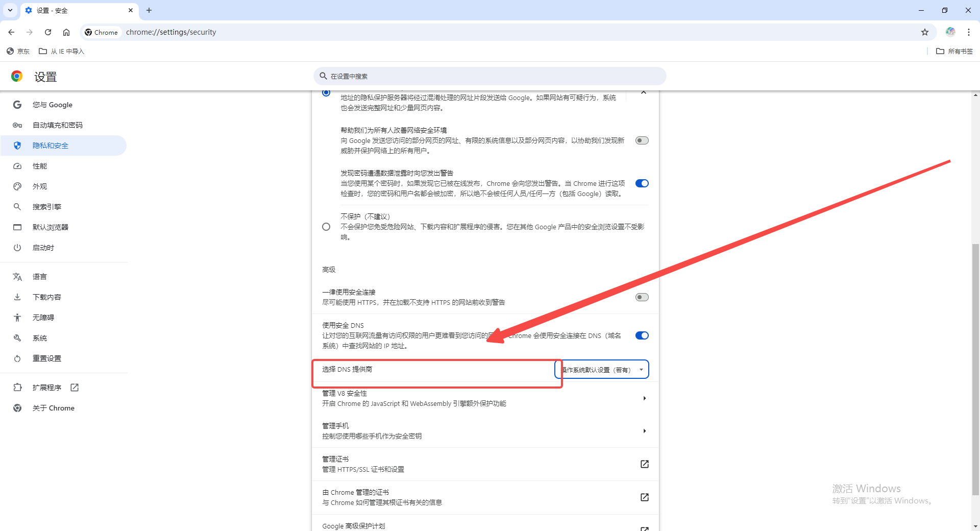Toggle 发现密码遭遇数据泄露时 warning switch
Screen dimensions: 980x531
(642, 183)
